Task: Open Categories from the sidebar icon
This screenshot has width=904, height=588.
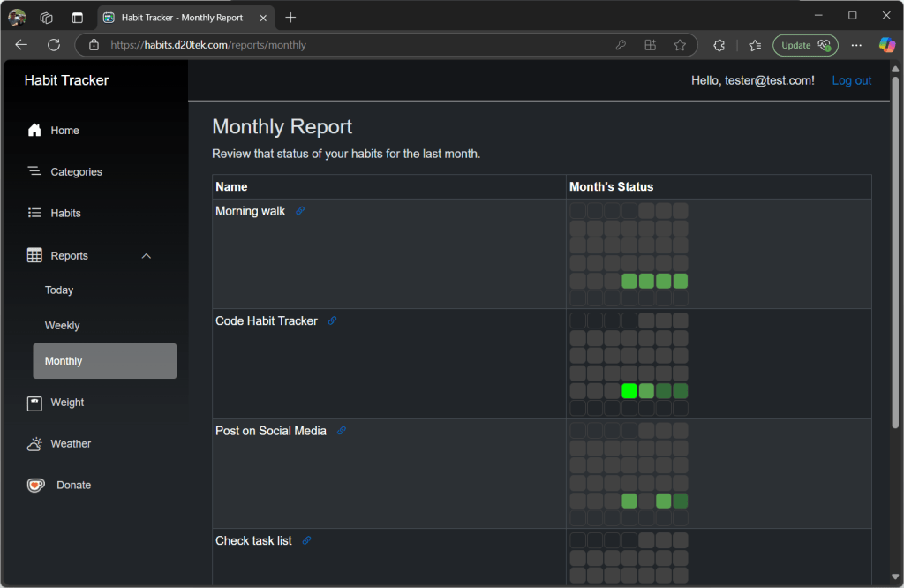Action: (x=34, y=171)
